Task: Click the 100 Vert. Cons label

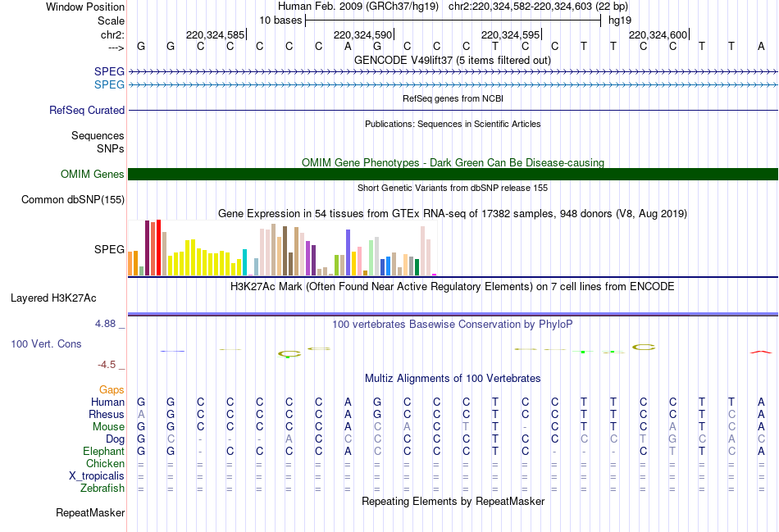Action: point(46,343)
